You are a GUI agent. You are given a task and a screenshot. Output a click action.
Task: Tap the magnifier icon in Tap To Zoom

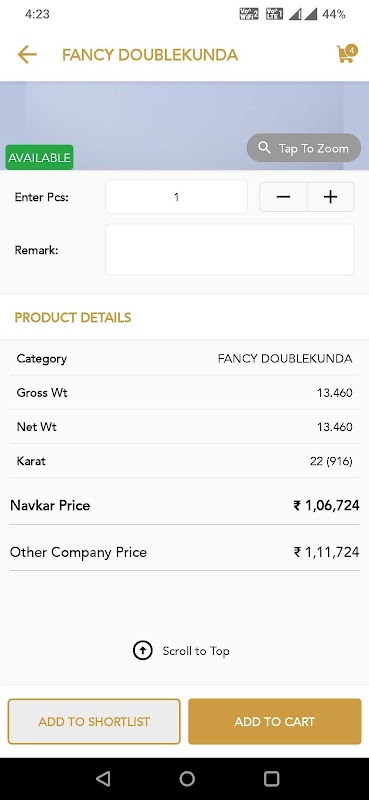[x=264, y=148]
